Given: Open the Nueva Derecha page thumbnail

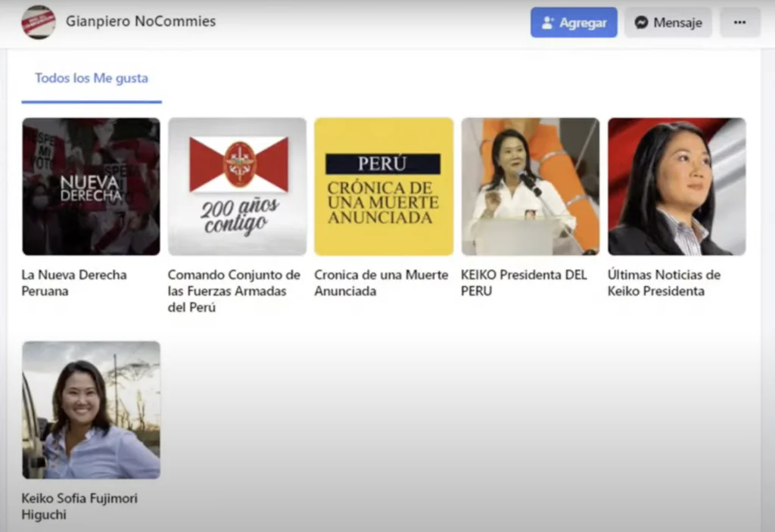Looking at the screenshot, I should [91, 186].
